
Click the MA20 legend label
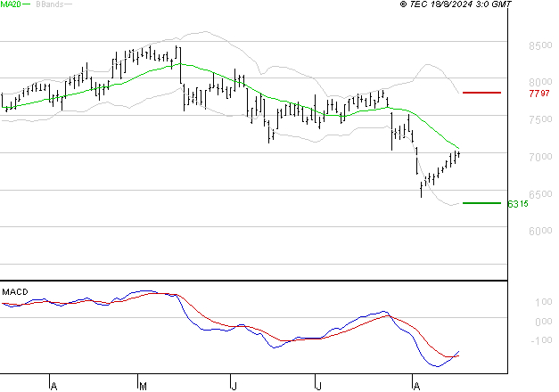pyautogui.click(x=11, y=4)
